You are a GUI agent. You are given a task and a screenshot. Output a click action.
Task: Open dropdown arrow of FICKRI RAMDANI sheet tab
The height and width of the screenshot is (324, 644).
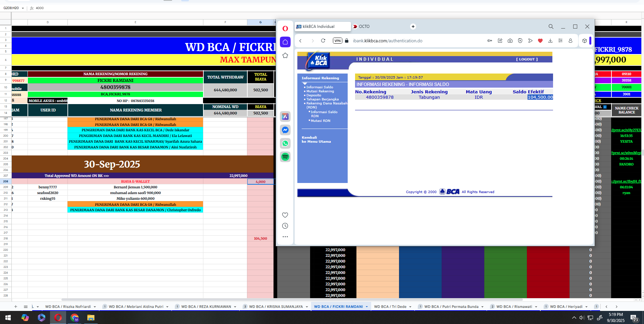pyautogui.click(x=367, y=307)
